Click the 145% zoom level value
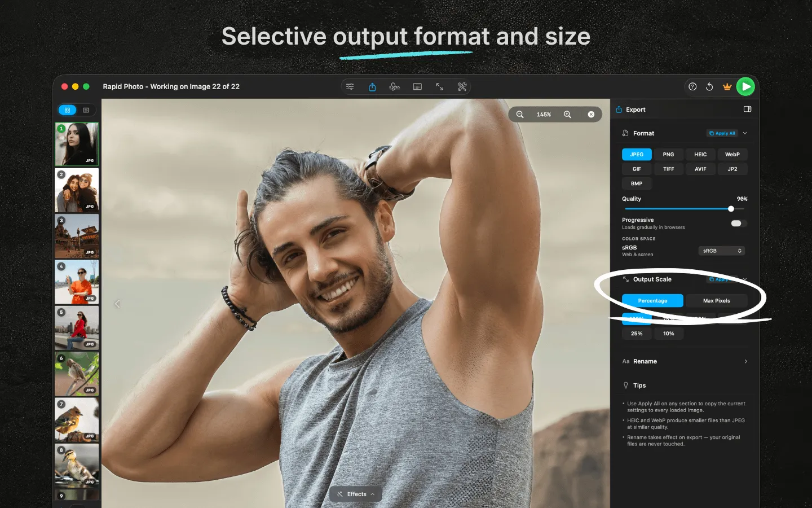Screen dimensions: 812x508 (x=544, y=115)
